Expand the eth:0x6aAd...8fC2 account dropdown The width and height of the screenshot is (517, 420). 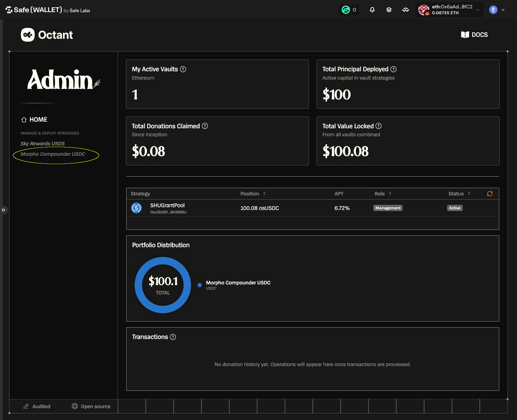(478, 10)
